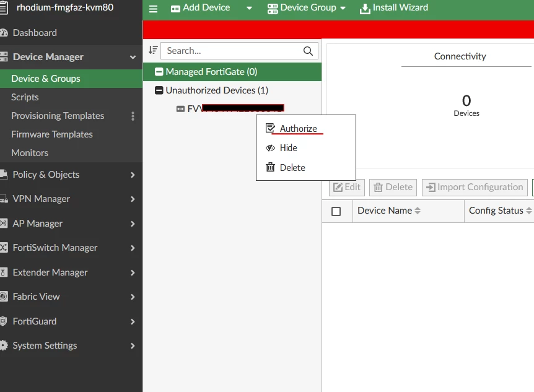Collapse the Managed FortiGate group
The image size is (534, 392).
tap(159, 72)
